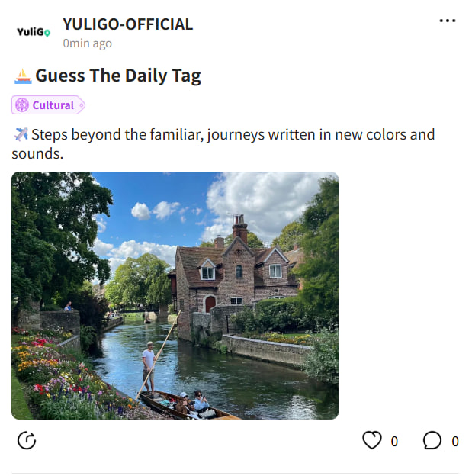Click the comment count beside the speech bubble
The height and width of the screenshot is (476, 472).
(455, 442)
